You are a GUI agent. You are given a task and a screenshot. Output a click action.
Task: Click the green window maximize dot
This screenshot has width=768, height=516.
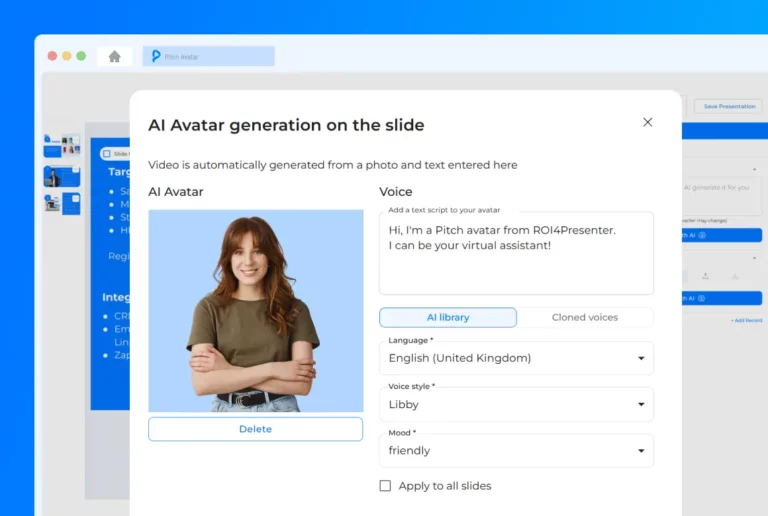pyautogui.click(x=81, y=56)
